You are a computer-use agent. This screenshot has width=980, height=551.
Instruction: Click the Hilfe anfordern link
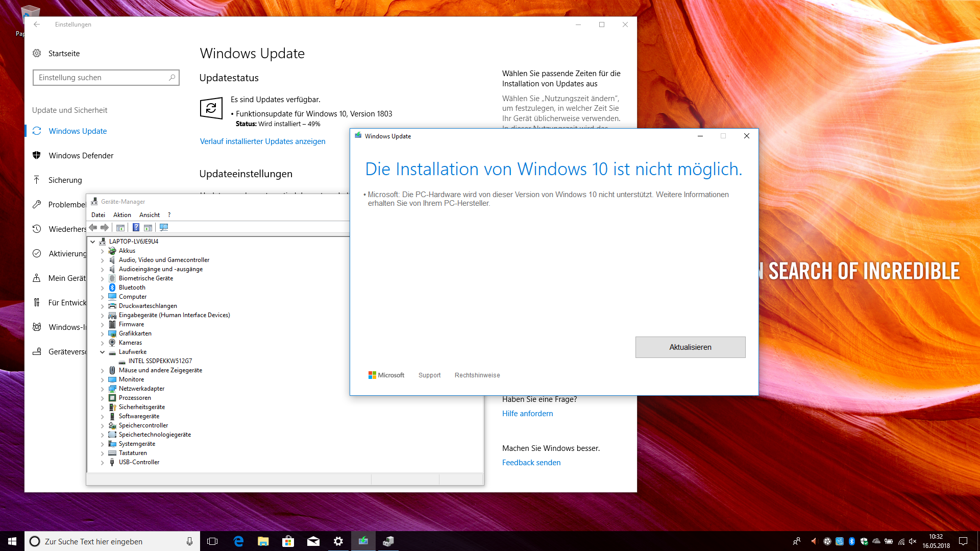point(527,414)
